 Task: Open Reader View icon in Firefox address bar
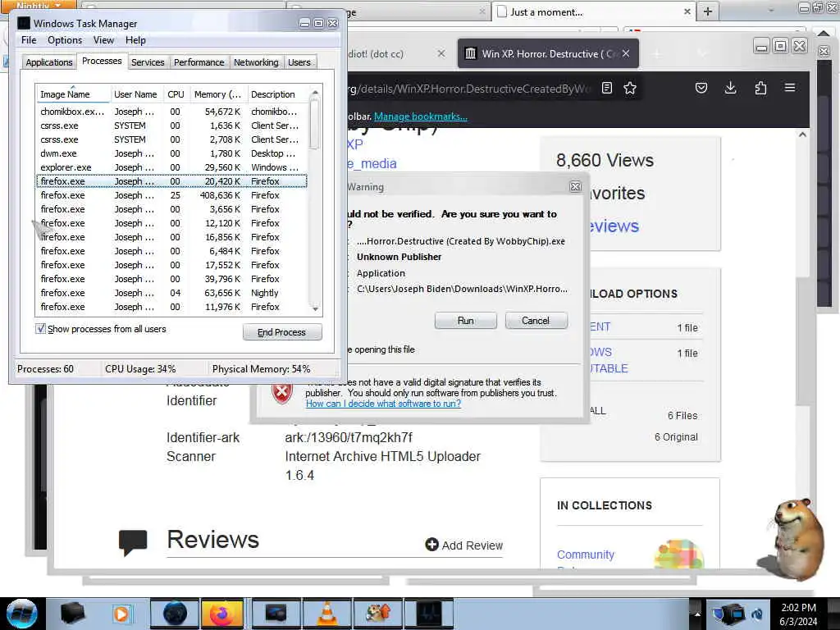[607, 88]
